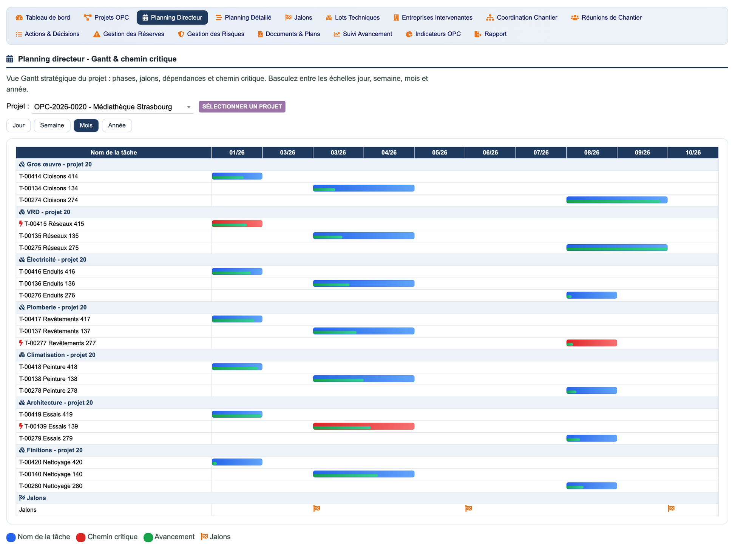The height and width of the screenshot is (560, 735).
Task: Select the Mois scale button
Action: (x=86, y=126)
